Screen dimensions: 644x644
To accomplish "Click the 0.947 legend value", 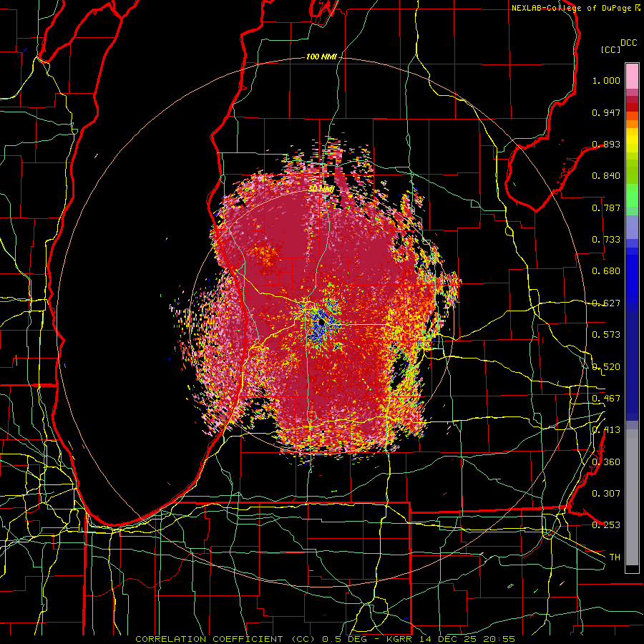I will 606,112.
